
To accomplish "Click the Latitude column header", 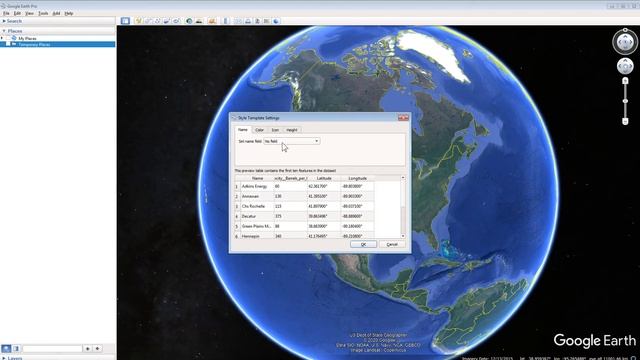I will (324, 178).
